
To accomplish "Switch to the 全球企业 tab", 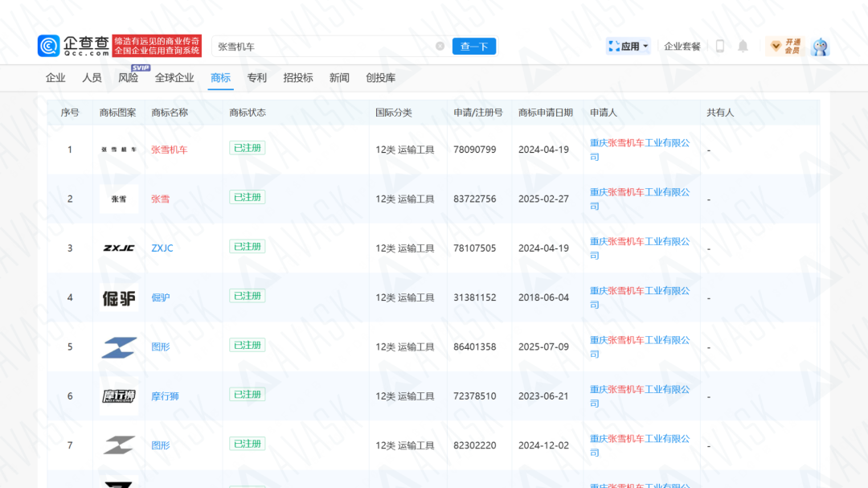I will click(x=174, y=78).
